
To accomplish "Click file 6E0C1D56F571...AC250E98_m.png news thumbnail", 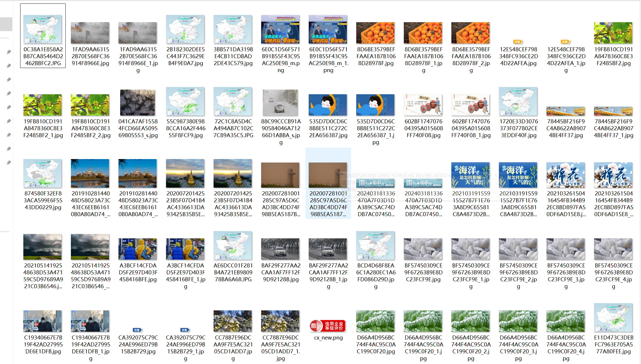I will click(280, 29).
